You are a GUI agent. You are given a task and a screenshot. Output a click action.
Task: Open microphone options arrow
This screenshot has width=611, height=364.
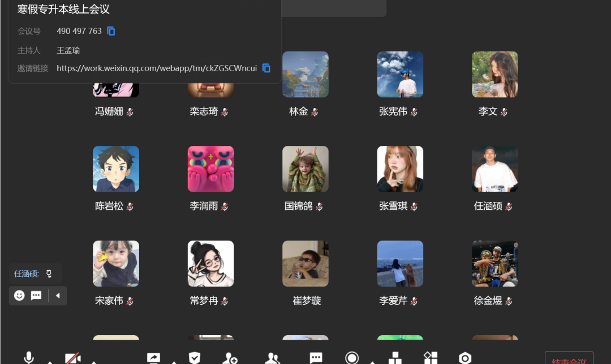point(50,362)
